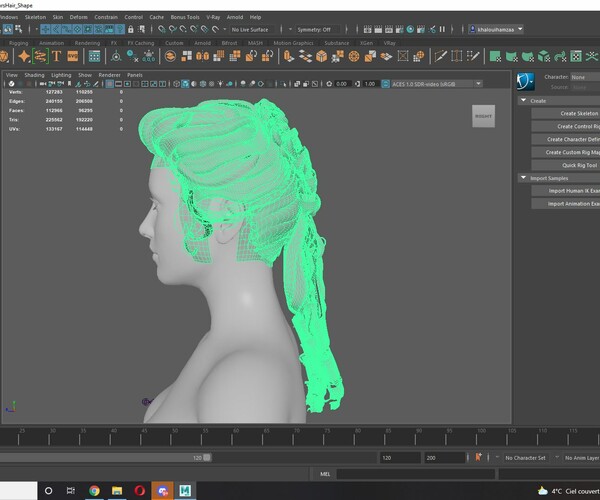Viewport: 600px width, 500px height.
Task: Open the Character None dropdown
Action: tap(585, 77)
